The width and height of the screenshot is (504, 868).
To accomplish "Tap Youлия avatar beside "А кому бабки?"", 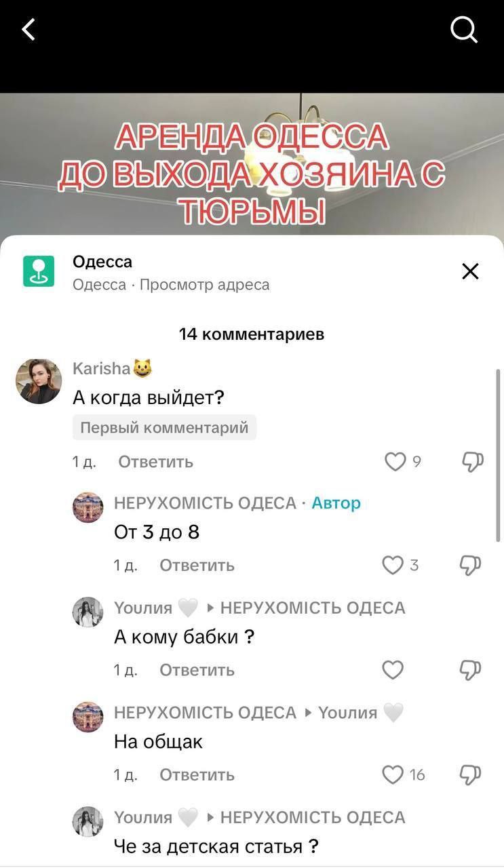I will click(x=88, y=612).
